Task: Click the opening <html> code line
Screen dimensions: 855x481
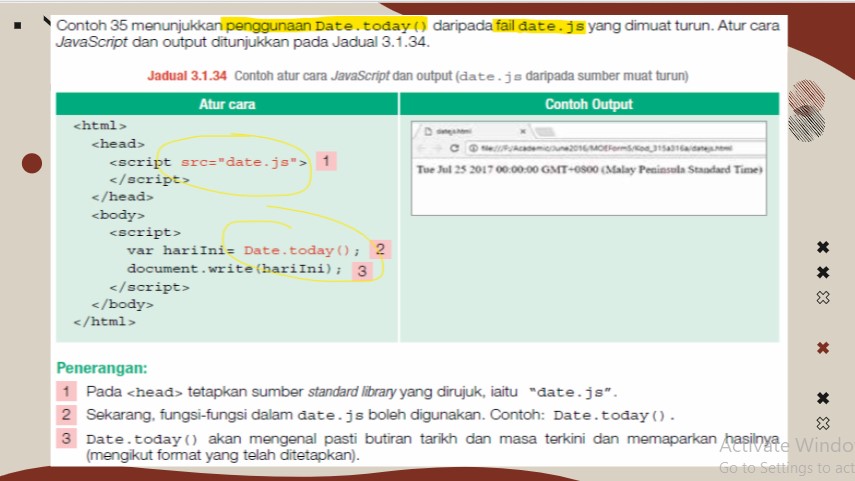Action: [x=100, y=125]
